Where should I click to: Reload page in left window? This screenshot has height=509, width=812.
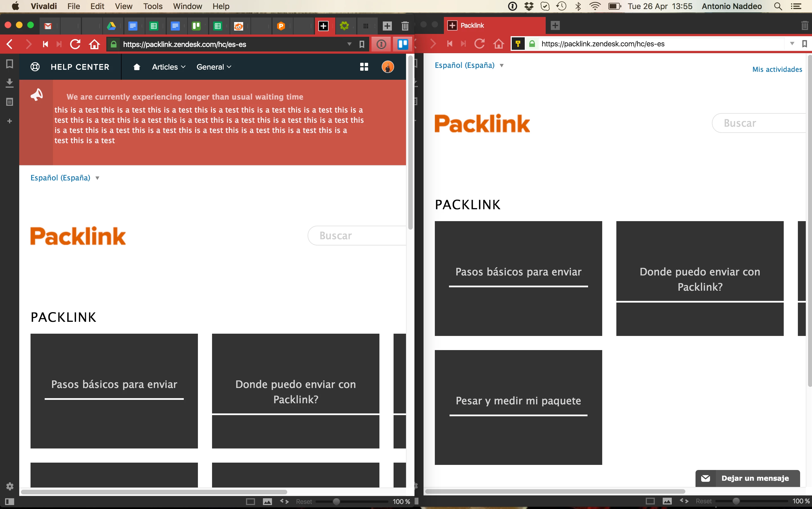(75, 44)
